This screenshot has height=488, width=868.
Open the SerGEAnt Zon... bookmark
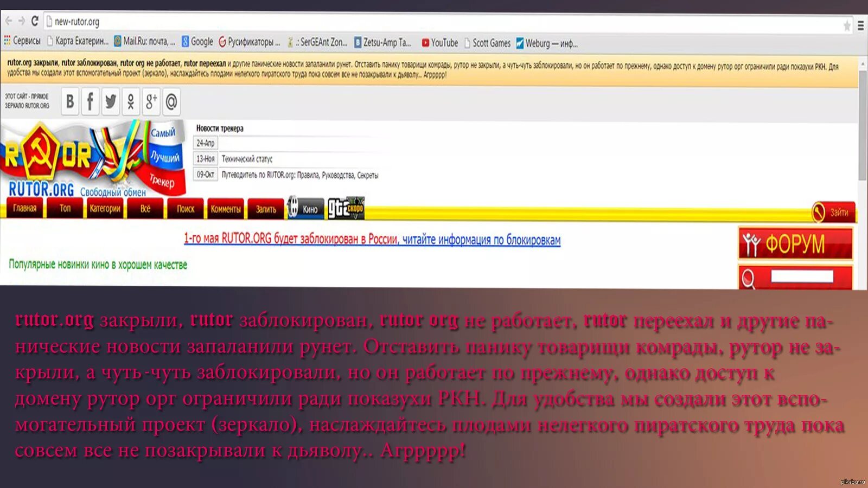tap(317, 42)
